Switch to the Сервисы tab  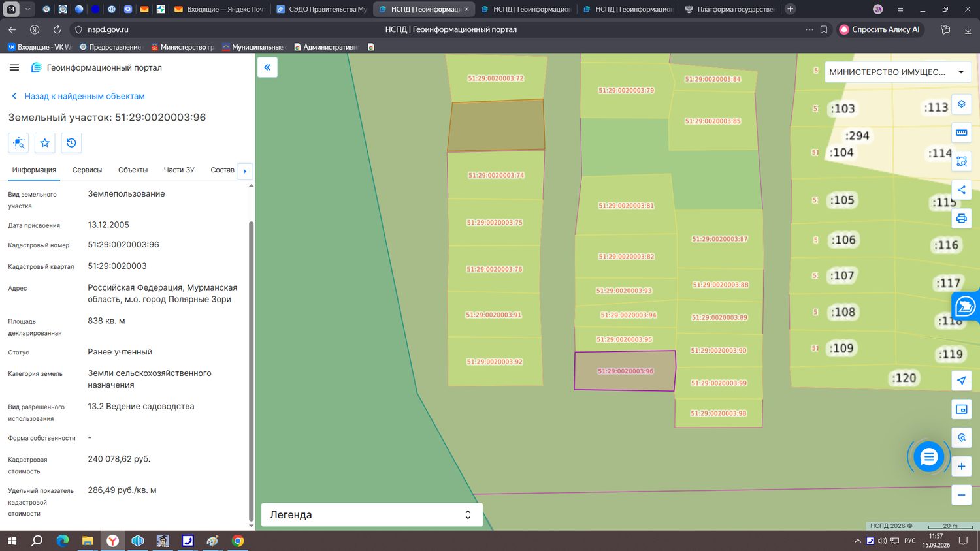87,170
